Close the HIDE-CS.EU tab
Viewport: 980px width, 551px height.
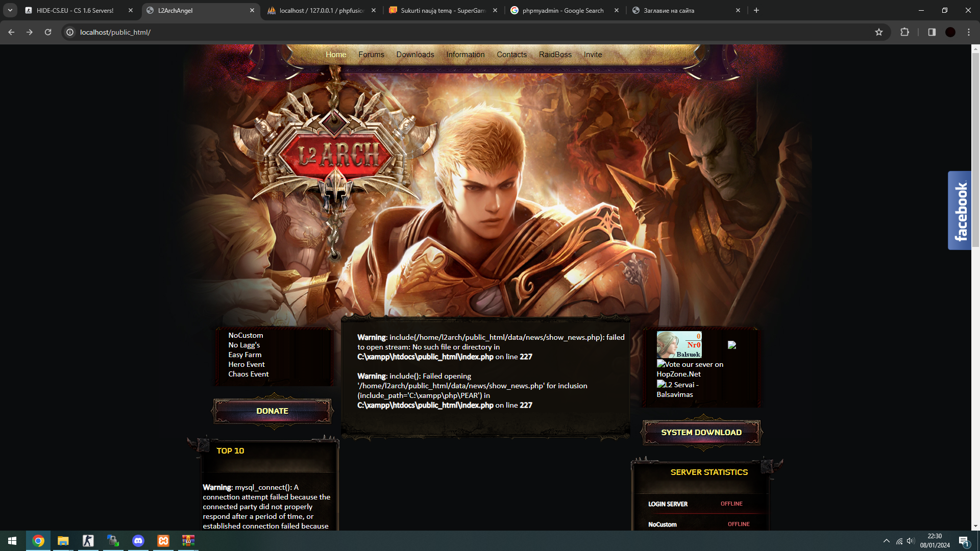(x=131, y=10)
